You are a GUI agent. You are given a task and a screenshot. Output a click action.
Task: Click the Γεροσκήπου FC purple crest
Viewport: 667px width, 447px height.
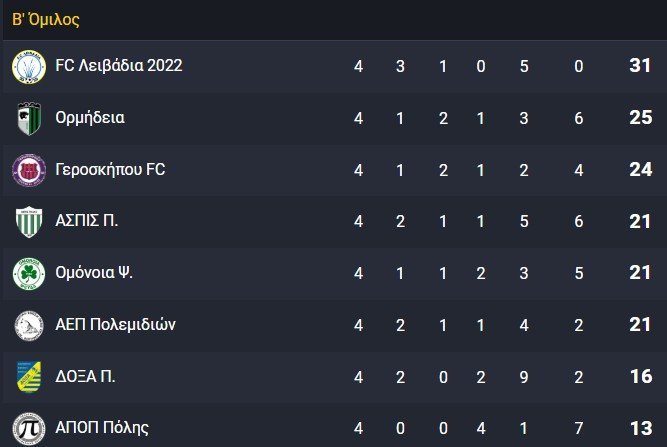(29, 170)
